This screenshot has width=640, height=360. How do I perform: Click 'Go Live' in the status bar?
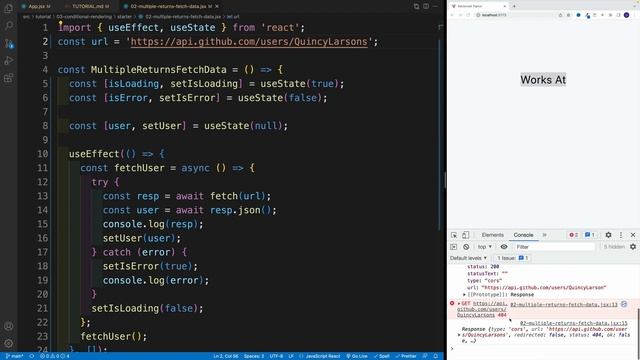357,356
